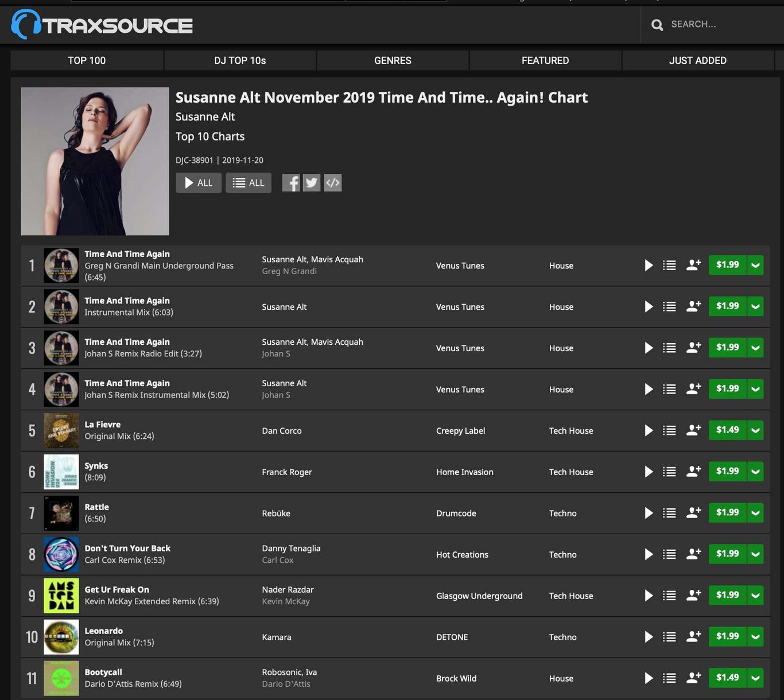Open price dropdown for Johan S Remix Radio Edit
The image size is (784, 700).
point(755,348)
